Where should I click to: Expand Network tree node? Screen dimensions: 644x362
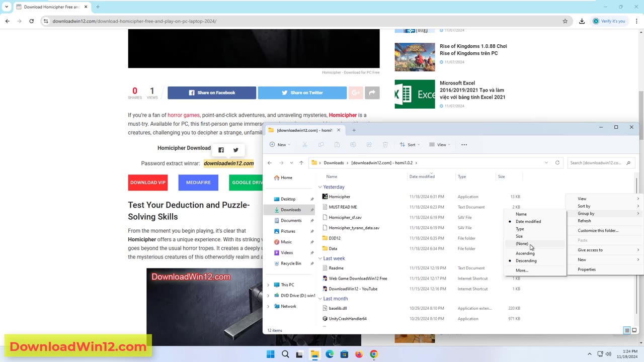[x=268, y=306]
